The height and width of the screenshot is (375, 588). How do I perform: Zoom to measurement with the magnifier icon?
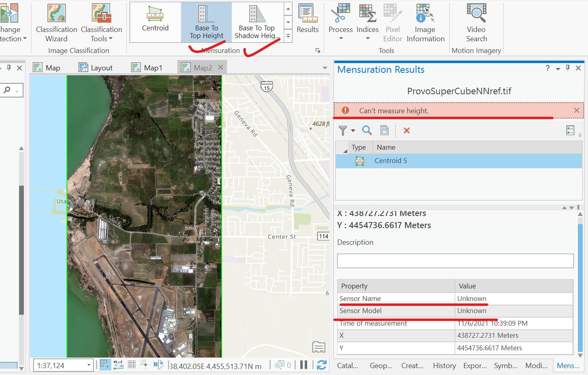367,130
